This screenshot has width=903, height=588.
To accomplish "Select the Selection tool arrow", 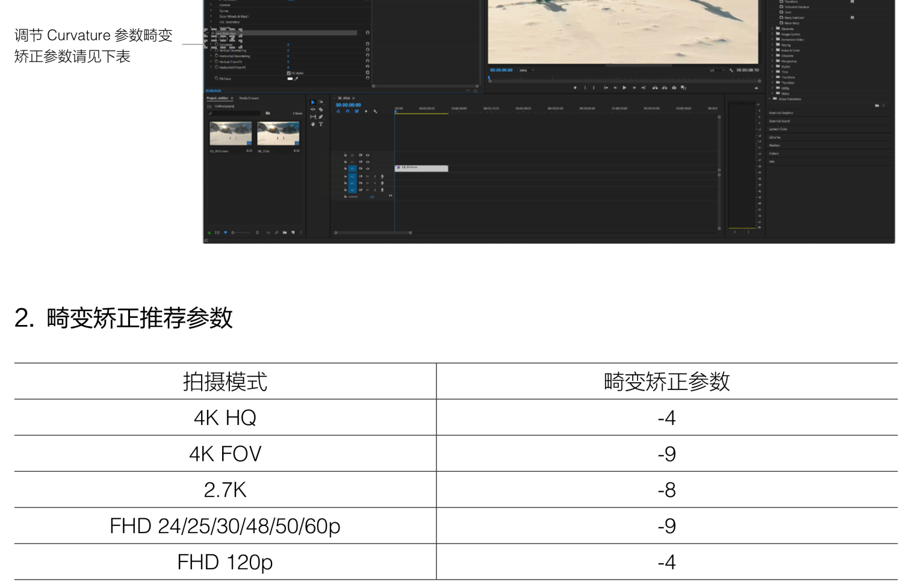I will (313, 102).
